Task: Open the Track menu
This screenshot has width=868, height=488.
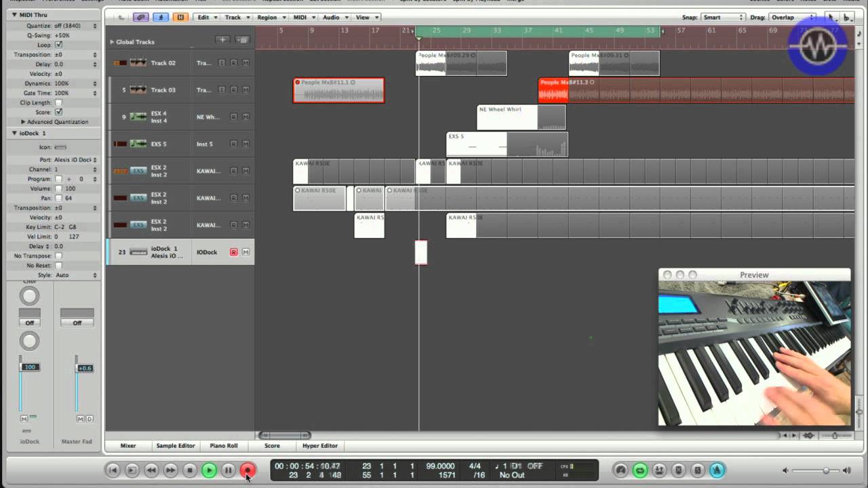Action: pos(236,17)
